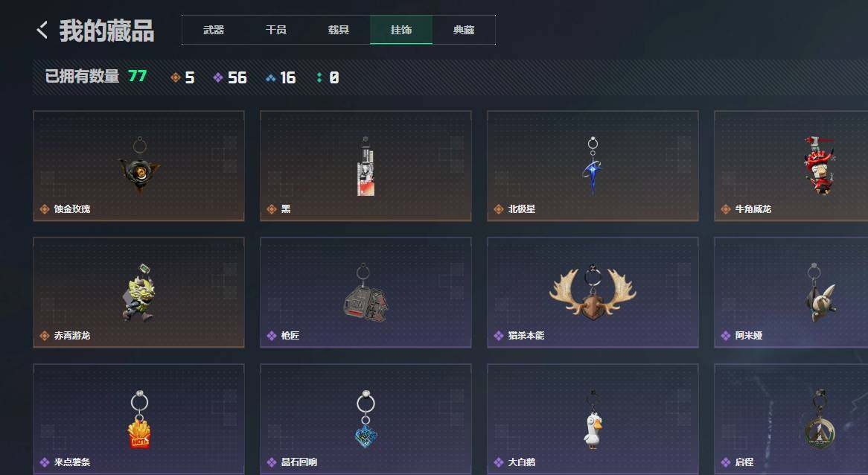Switch to the 武器 tab
This screenshot has width=868, height=475.
click(x=213, y=30)
